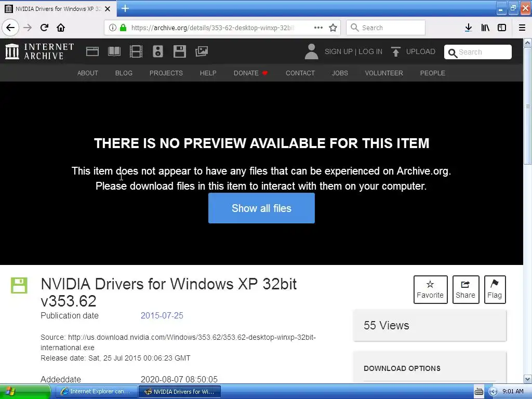Open the downloads arrow panel
532x399 pixels.
click(x=468, y=28)
